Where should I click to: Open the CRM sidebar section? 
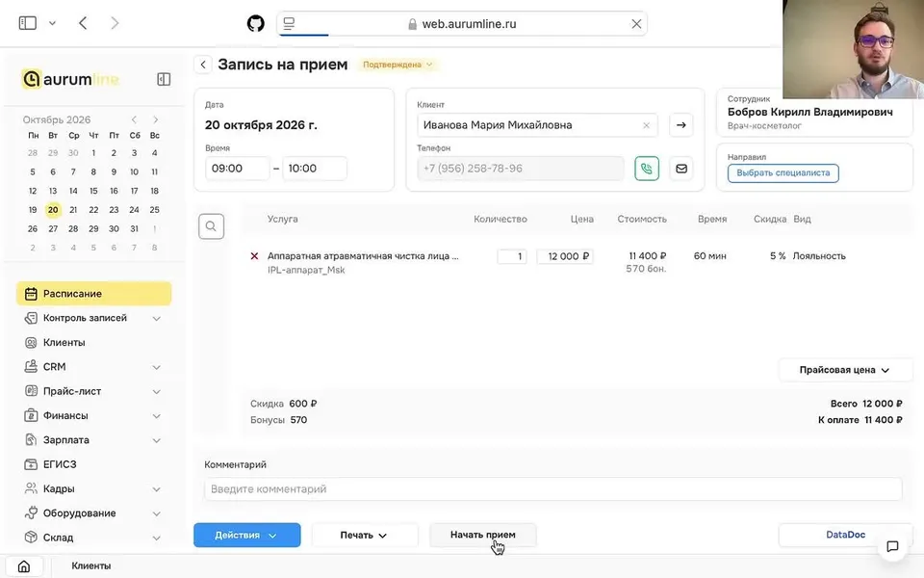[54, 367]
